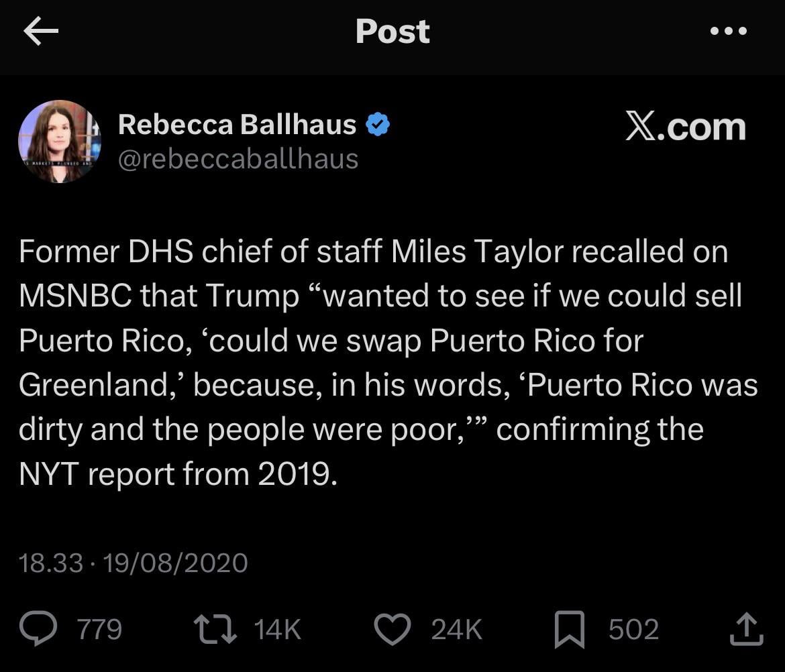View the 14K reposts count
Image resolution: width=785 pixels, height=672 pixels.
click(x=278, y=630)
